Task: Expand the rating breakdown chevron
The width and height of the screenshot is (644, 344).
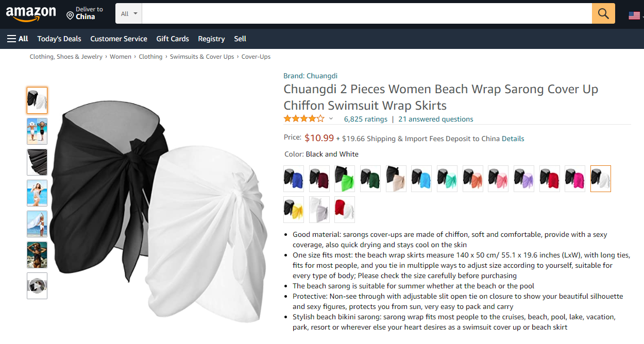Action: (x=331, y=119)
